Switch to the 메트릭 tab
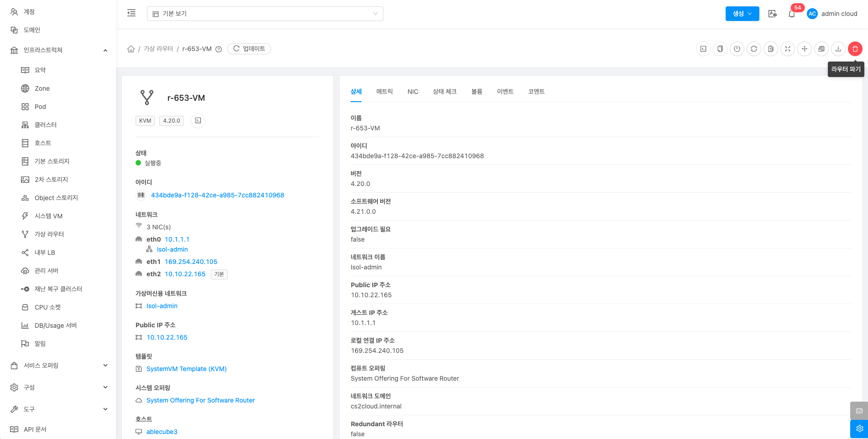 [x=384, y=92]
